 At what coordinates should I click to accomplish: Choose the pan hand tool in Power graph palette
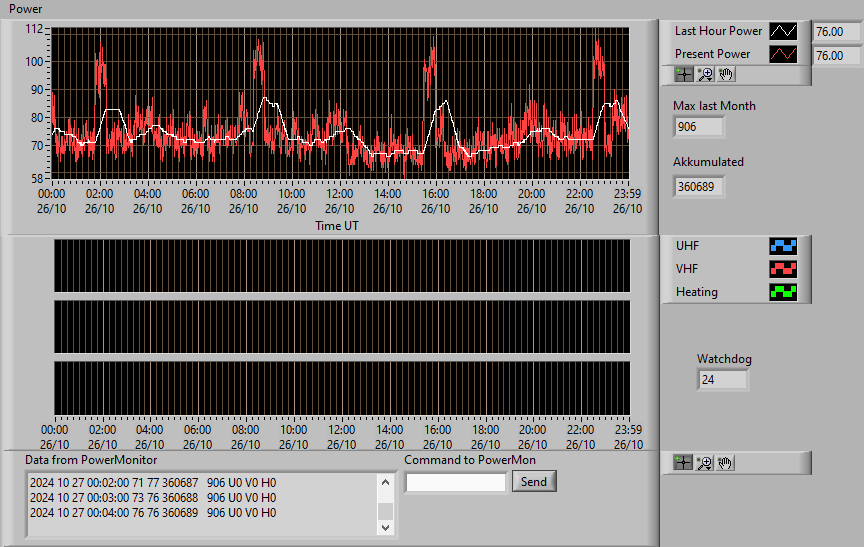coord(726,74)
